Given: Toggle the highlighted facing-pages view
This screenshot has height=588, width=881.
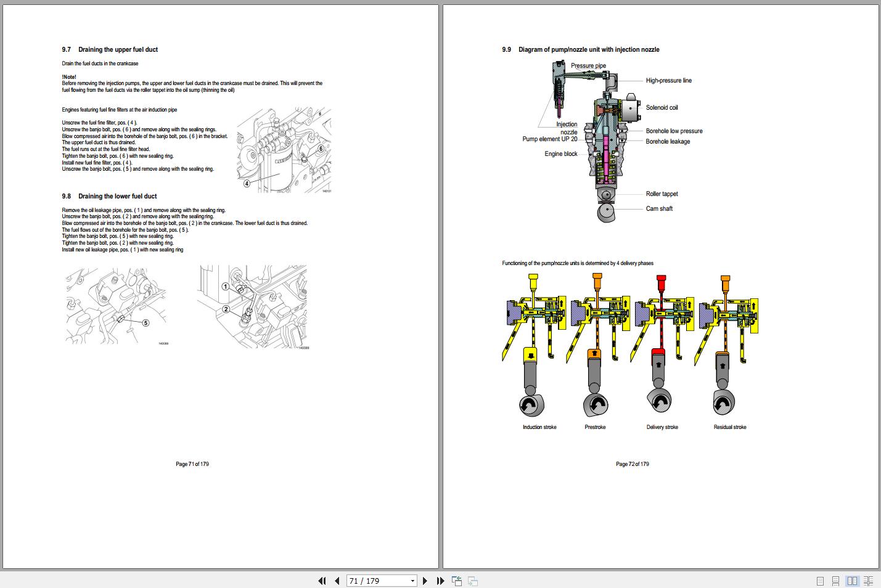Looking at the screenshot, I should [853, 581].
